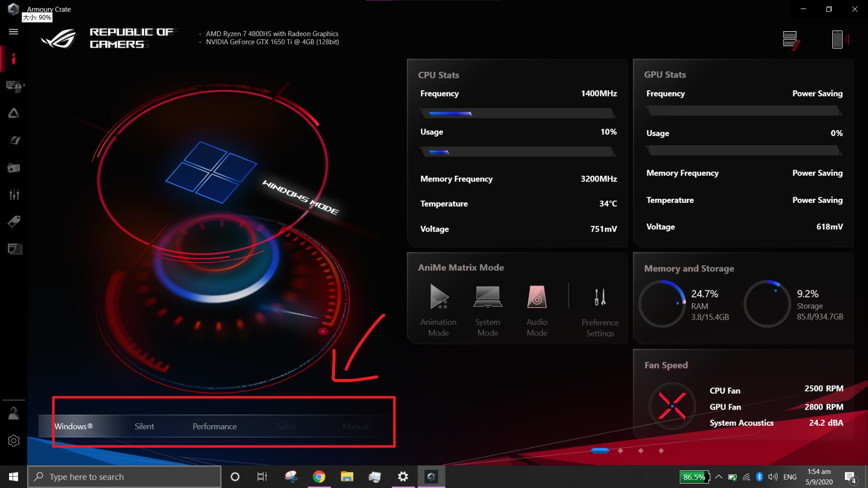Click the 751mV CPU voltage value
868x488 pixels.
pos(603,229)
